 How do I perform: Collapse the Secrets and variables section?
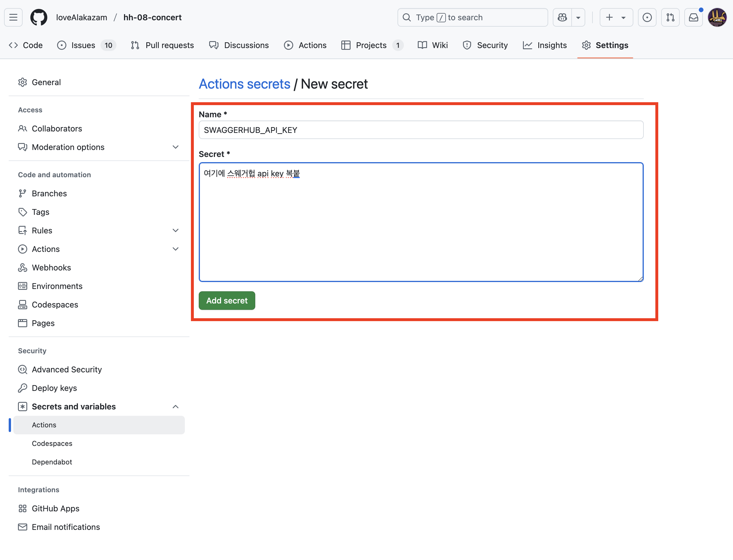[175, 407]
